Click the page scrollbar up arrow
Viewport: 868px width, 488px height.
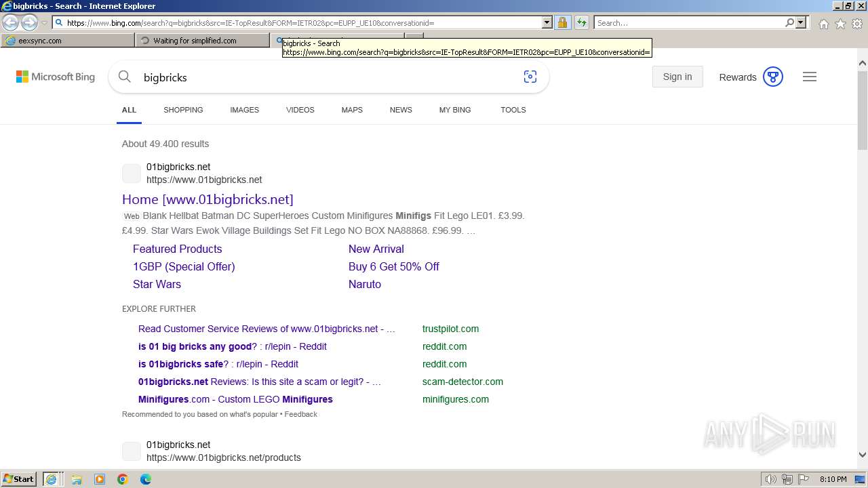click(862, 63)
